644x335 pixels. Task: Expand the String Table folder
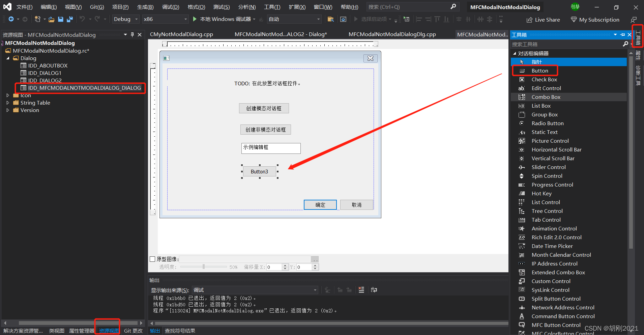(8, 103)
